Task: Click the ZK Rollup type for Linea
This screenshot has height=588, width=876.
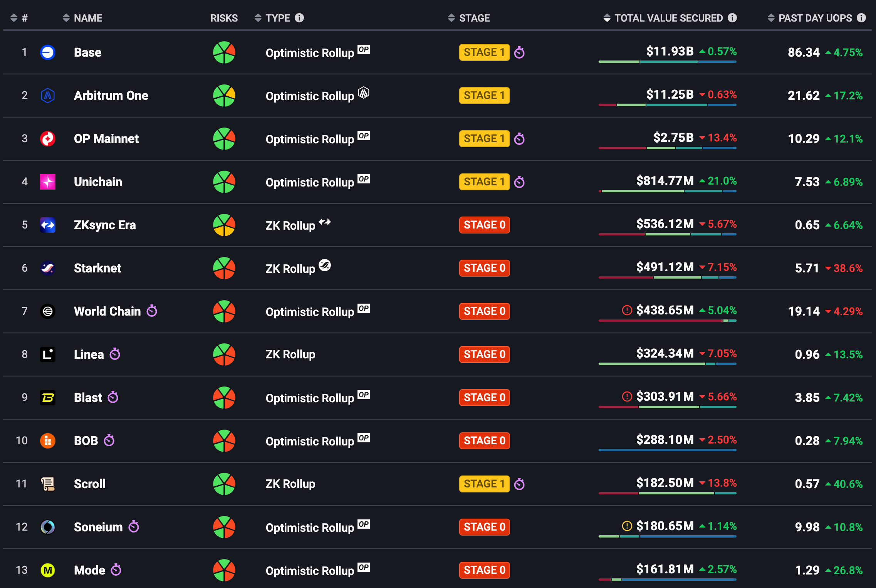Action: coord(290,354)
